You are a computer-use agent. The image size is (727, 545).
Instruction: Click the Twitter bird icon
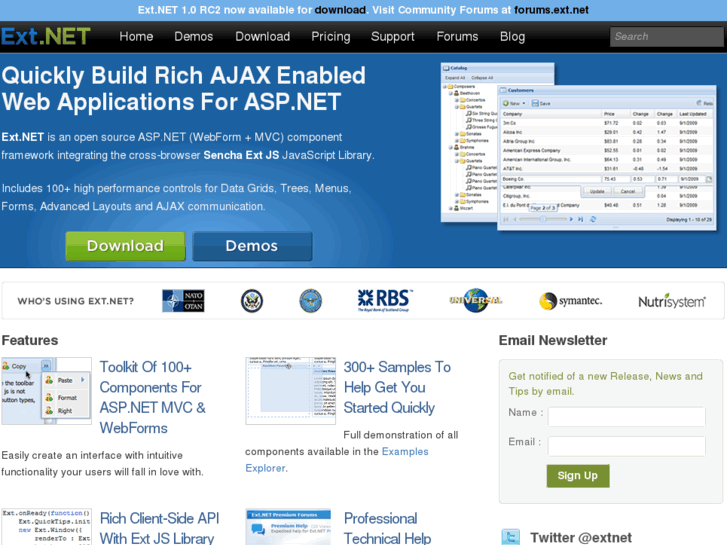pos(510,537)
